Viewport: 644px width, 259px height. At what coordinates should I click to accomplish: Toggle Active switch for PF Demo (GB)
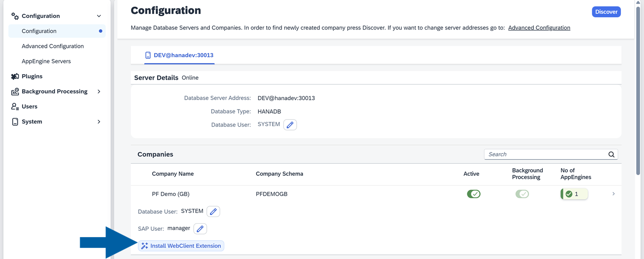[x=473, y=194]
